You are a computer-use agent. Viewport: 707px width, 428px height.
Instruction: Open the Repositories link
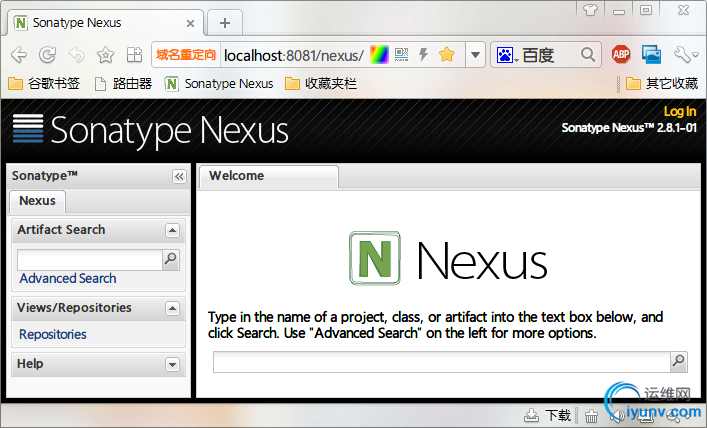(53, 334)
